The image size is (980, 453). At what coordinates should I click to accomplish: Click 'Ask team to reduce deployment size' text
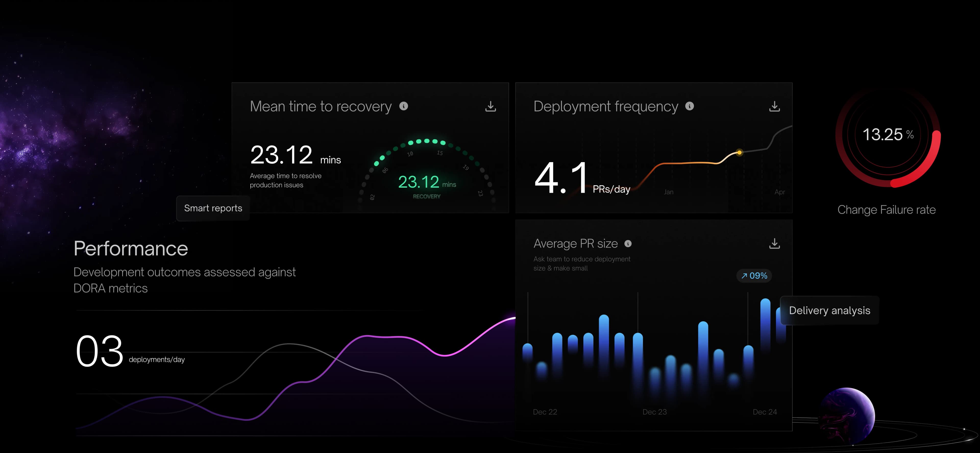click(582, 264)
